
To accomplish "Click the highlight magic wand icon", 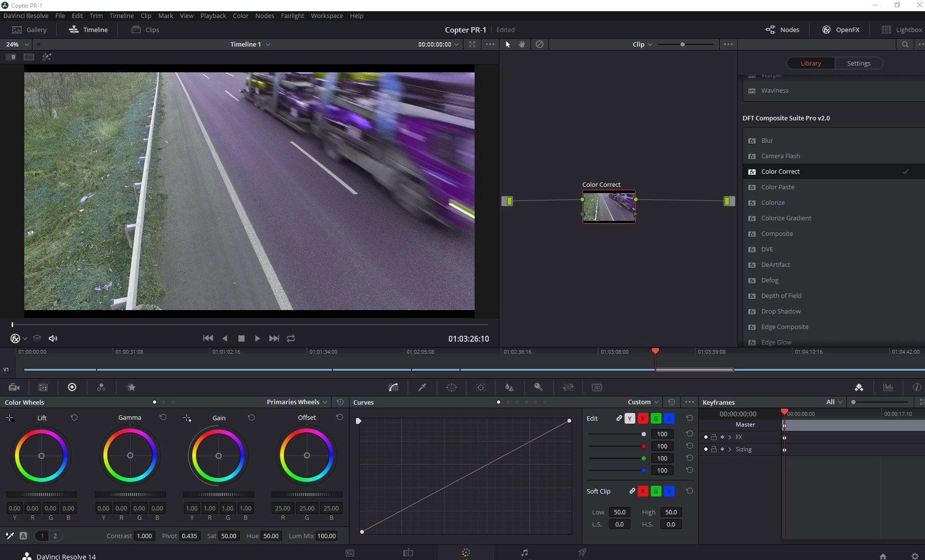I will 47,57.
